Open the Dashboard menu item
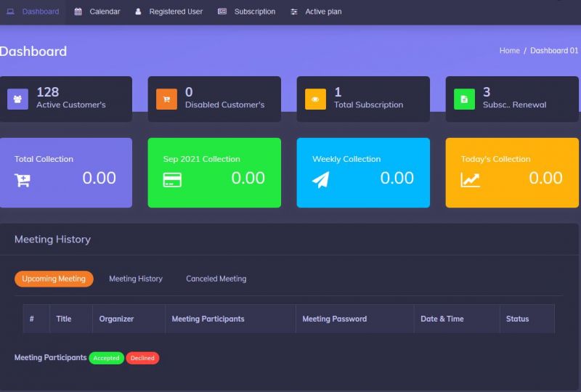581x392 pixels. coord(33,12)
